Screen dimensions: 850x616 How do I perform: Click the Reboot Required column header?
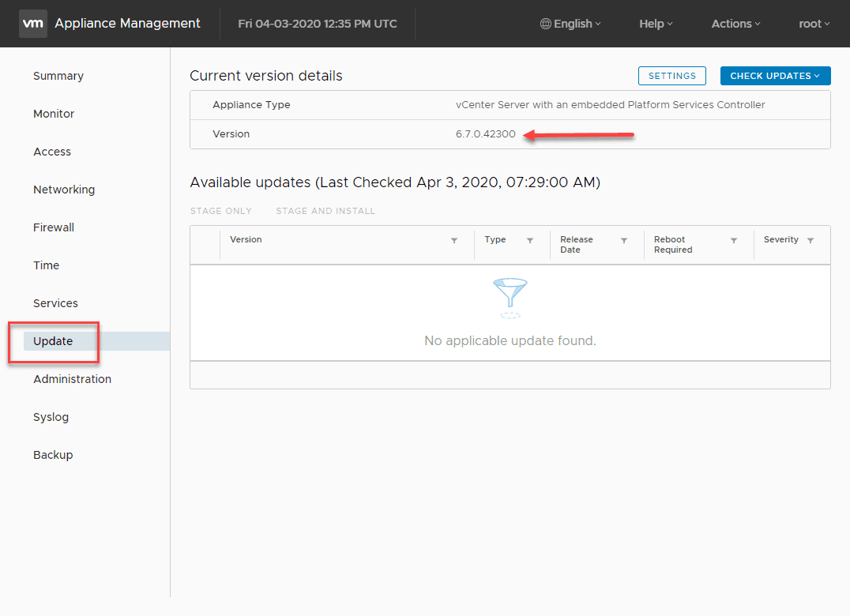click(673, 244)
